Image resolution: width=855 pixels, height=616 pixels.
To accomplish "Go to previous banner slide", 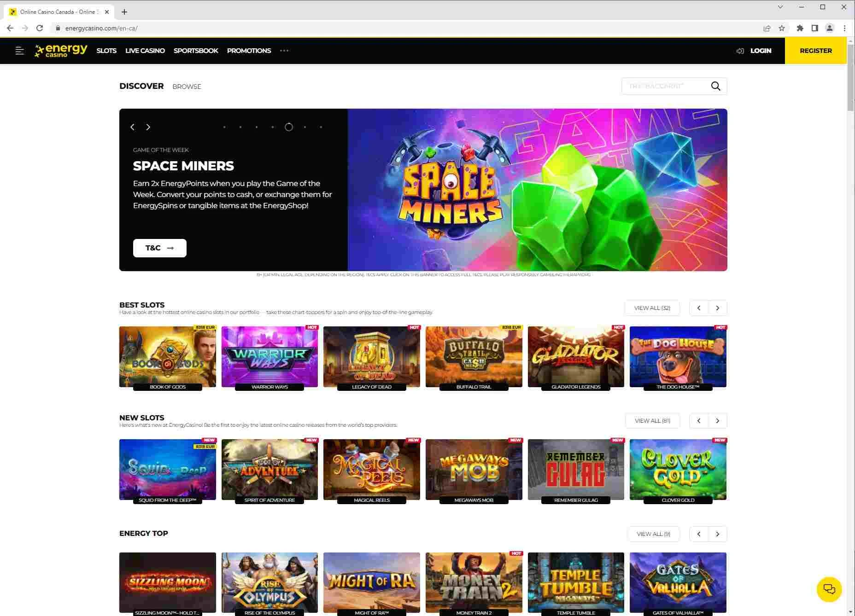I will pyautogui.click(x=133, y=127).
